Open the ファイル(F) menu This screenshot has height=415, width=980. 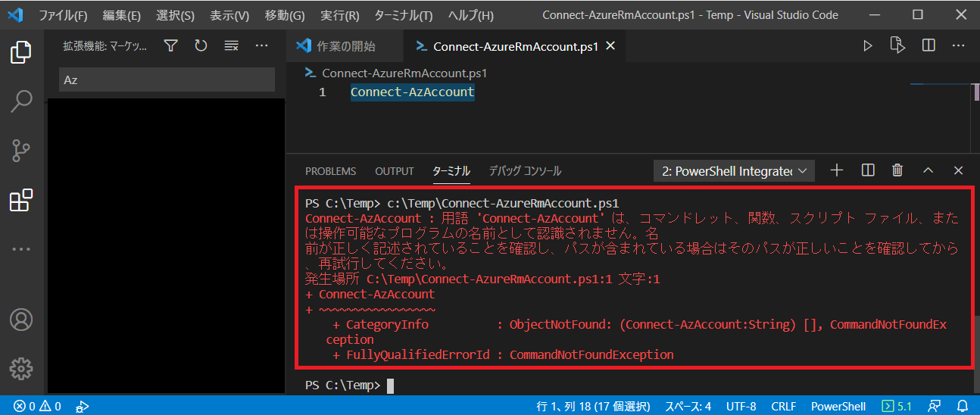tap(63, 15)
